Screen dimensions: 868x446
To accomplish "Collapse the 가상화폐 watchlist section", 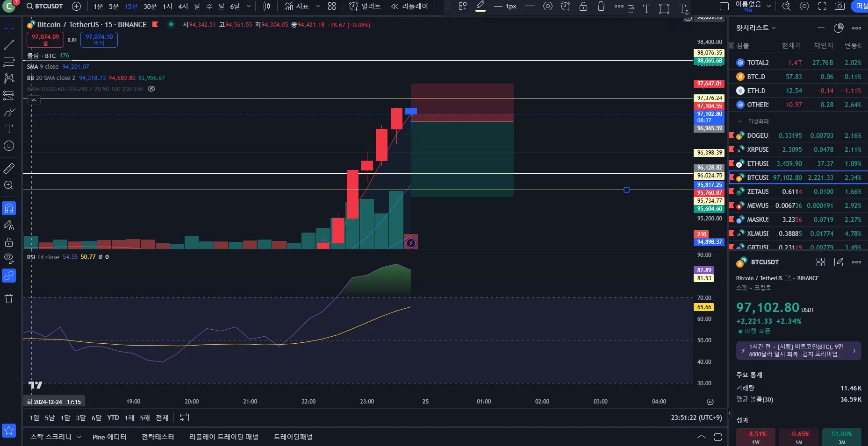I will (x=740, y=121).
